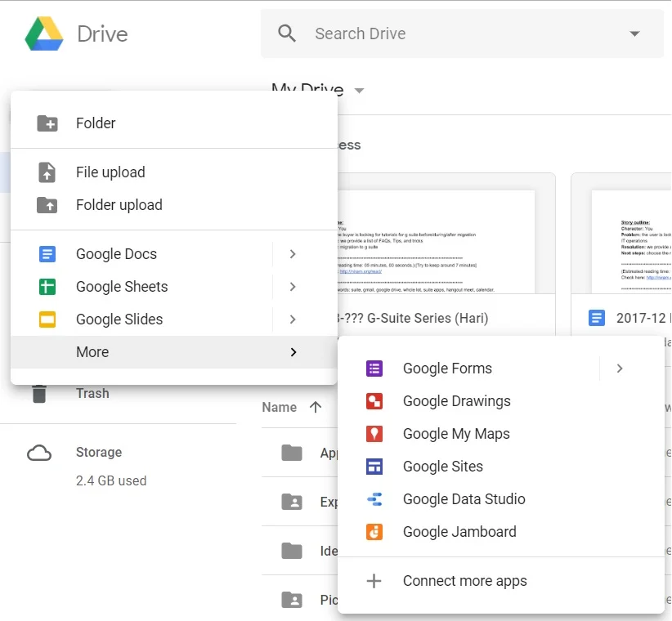Expand the More submenu chevron
Screen dimensions: 672x621
click(293, 352)
